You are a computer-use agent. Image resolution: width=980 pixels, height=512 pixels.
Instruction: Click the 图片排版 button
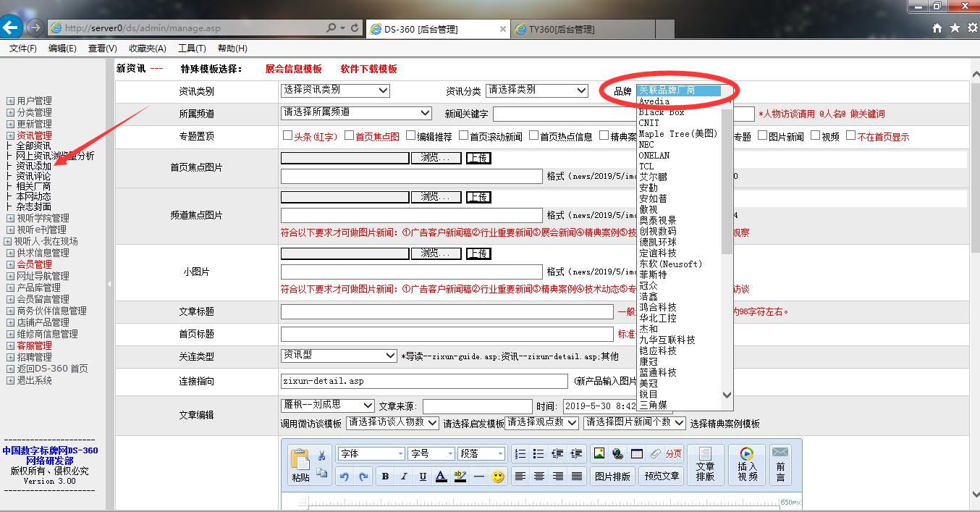click(x=612, y=477)
